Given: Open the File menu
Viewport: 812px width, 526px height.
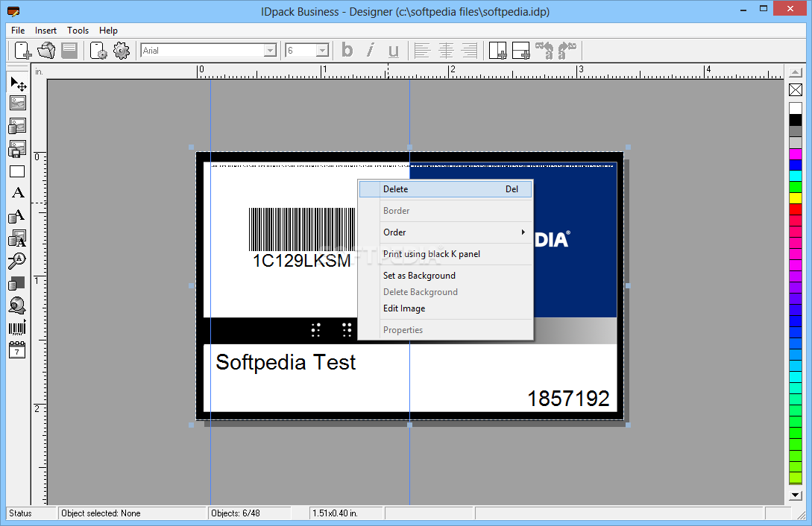Looking at the screenshot, I should point(18,31).
